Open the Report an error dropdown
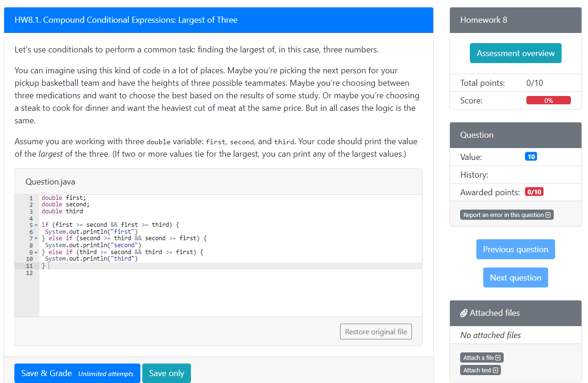The image size is (588, 383). click(507, 215)
